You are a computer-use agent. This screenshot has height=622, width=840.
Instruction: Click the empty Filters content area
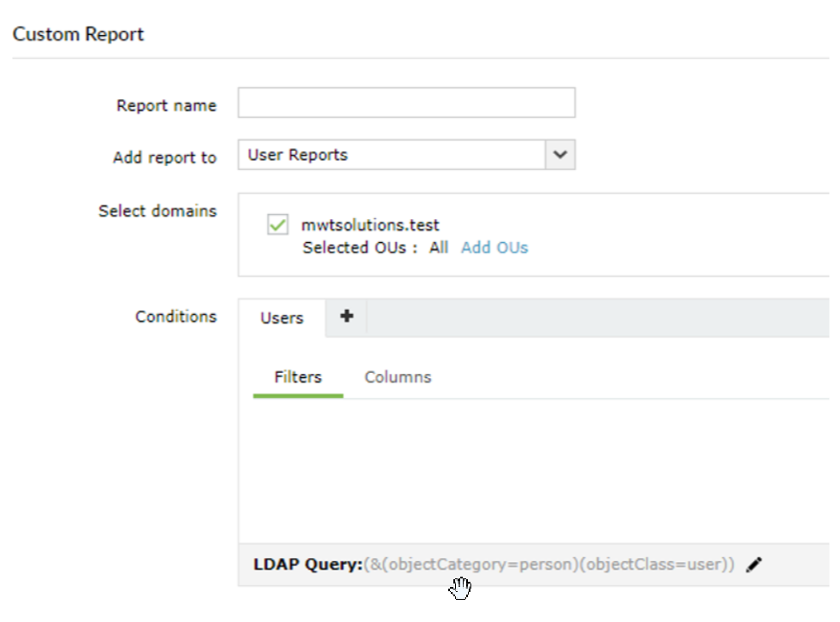click(x=532, y=469)
